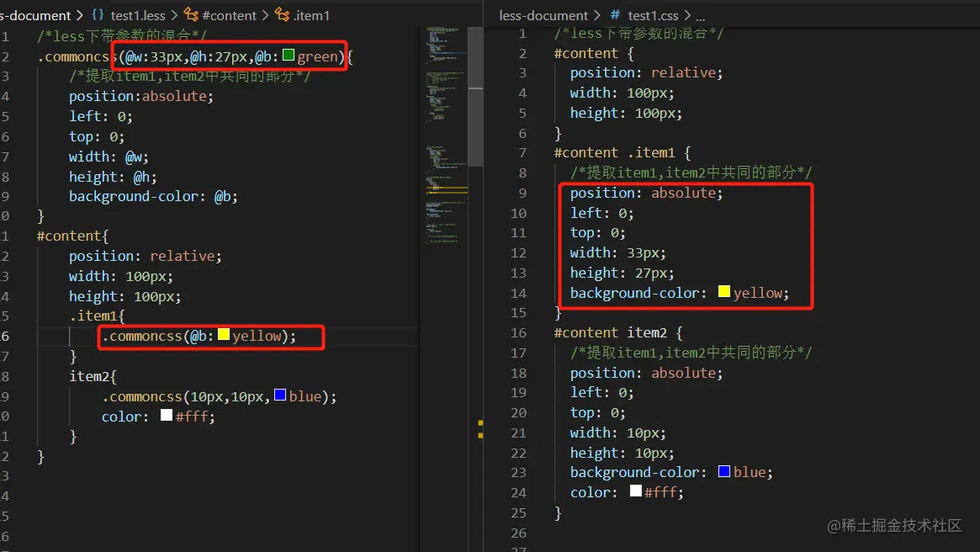Click 'item2{' selector in less file
The height and width of the screenshot is (552, 980).
93,376
